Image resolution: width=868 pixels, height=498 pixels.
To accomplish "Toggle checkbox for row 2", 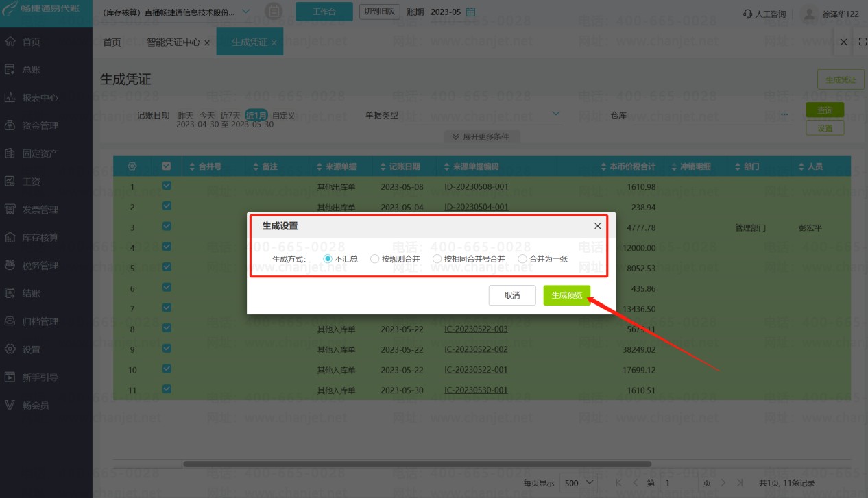I will pos(167,206).
